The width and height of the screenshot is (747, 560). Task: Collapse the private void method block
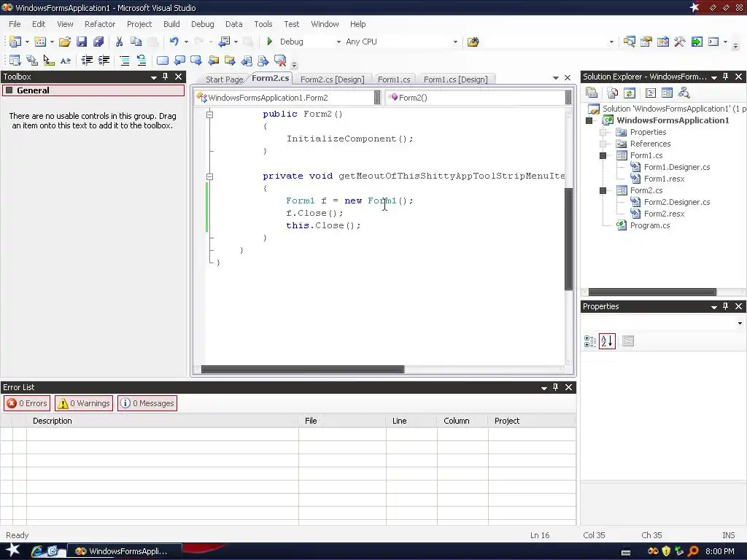209,176
